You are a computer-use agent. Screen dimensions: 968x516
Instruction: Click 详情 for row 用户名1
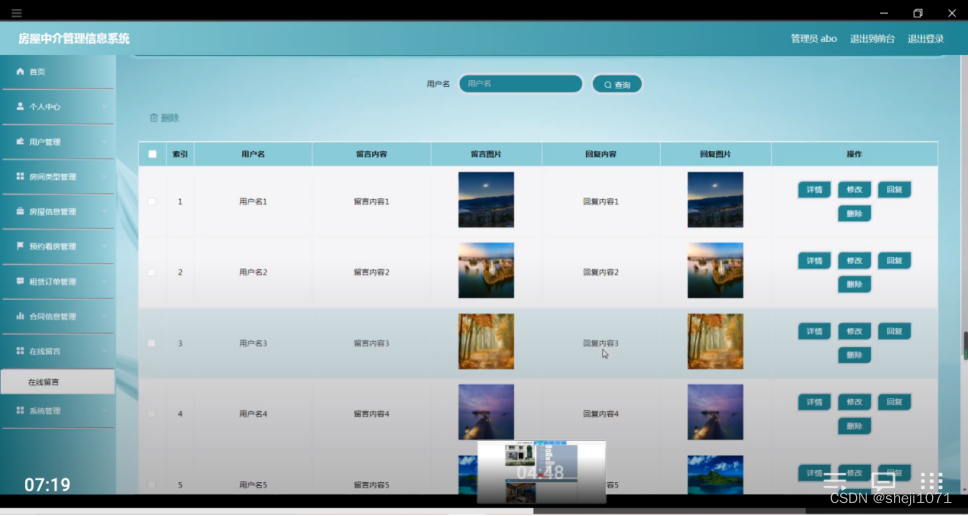pyautogui.click(x=814, y=189)
